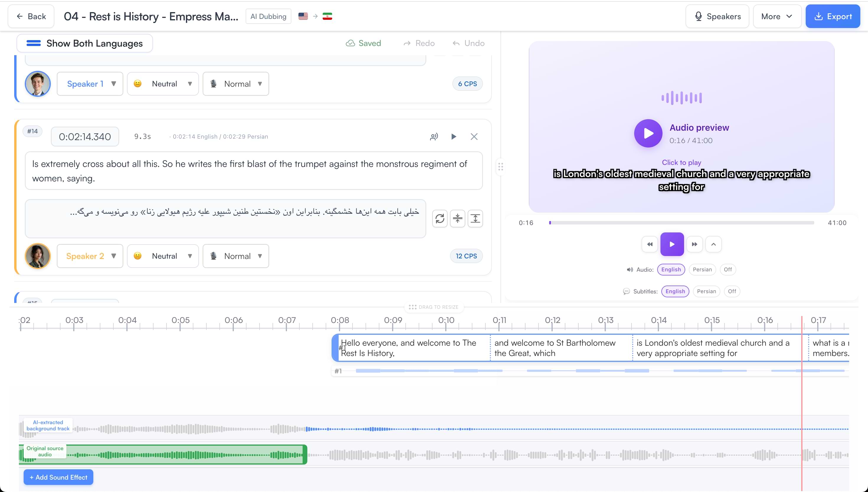Image resolution: width=868 pixels, height=492 pixels.
Task: Click the Saved cloud status icon
Action: click(x=350, y=43)
